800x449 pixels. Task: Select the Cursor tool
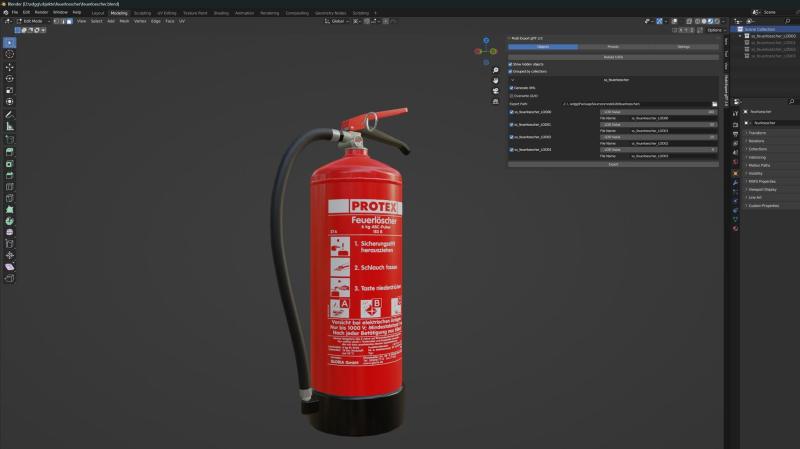point(10,54)
